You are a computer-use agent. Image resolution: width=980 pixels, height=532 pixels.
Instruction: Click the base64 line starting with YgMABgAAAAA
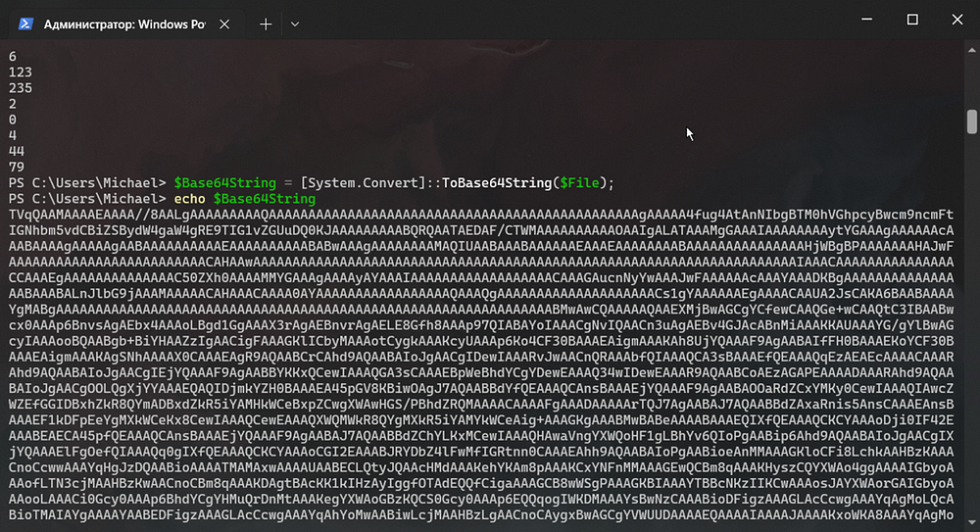(481, 310)
